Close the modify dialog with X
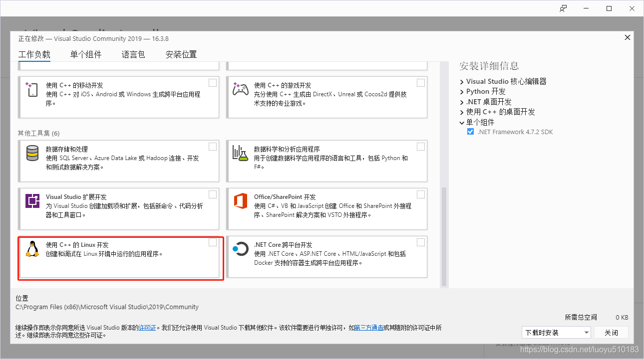Screen dimensions: 644x359 pyautogui.click(x=627, y=38)
